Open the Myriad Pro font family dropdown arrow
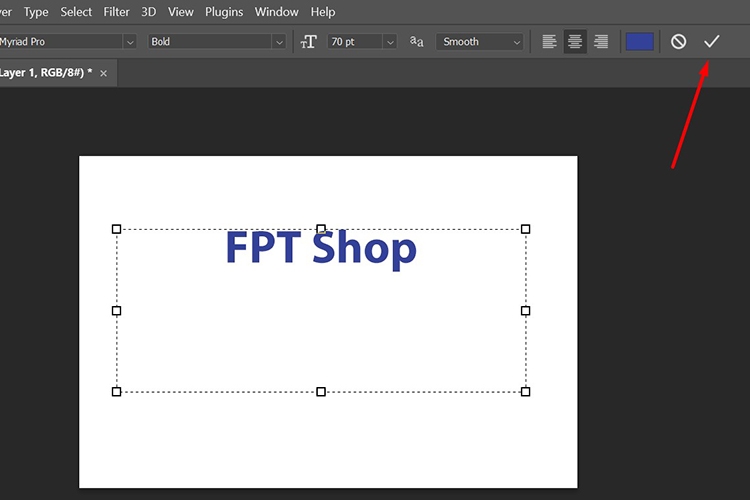 [130, 42]
